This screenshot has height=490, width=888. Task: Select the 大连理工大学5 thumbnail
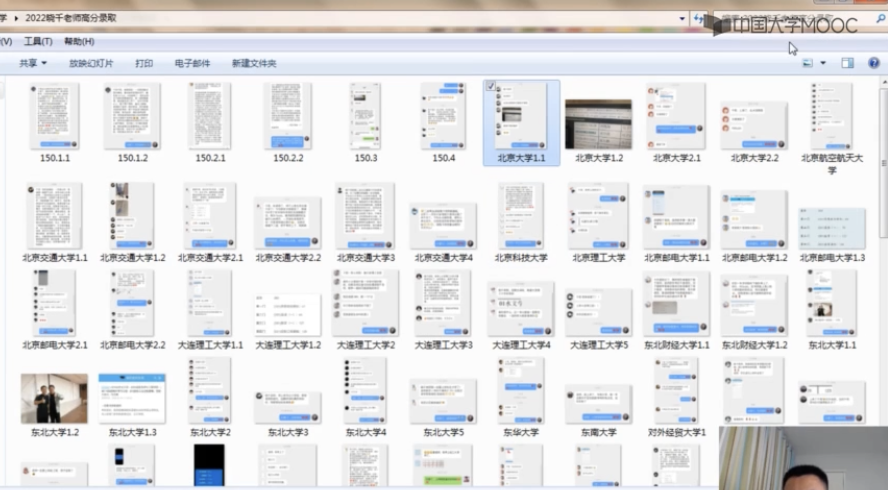point(599,312)
